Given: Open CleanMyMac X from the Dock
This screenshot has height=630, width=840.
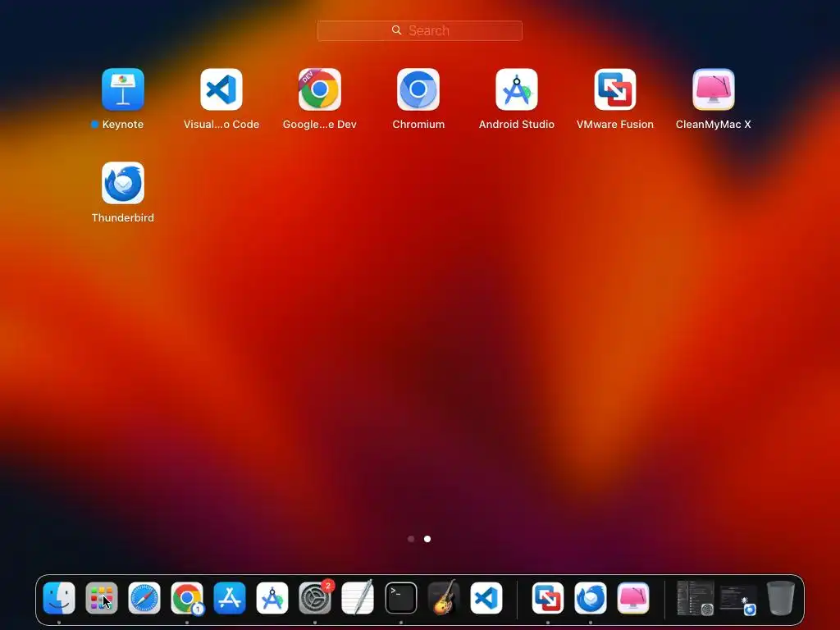Looking at the screenshot, I should pyautogui.click(x=633, y=598).
